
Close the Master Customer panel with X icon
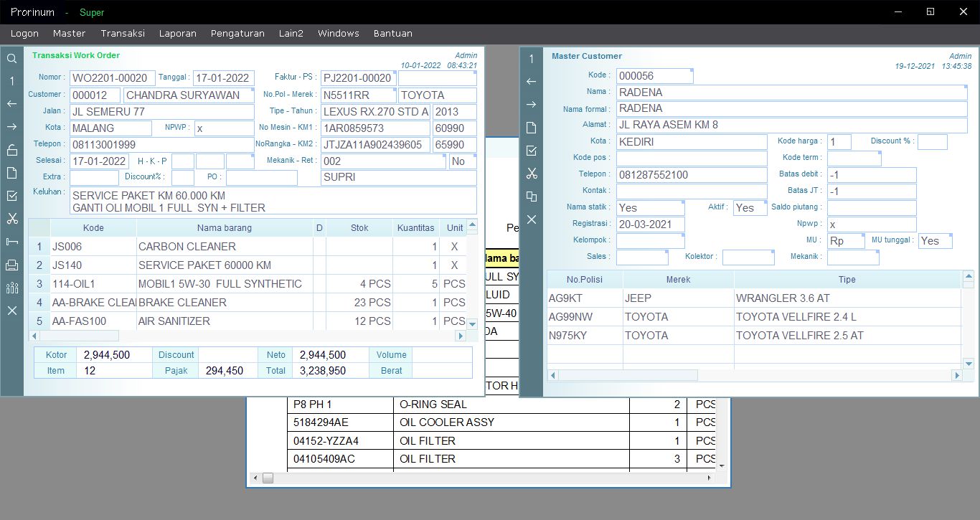(532, 219)
